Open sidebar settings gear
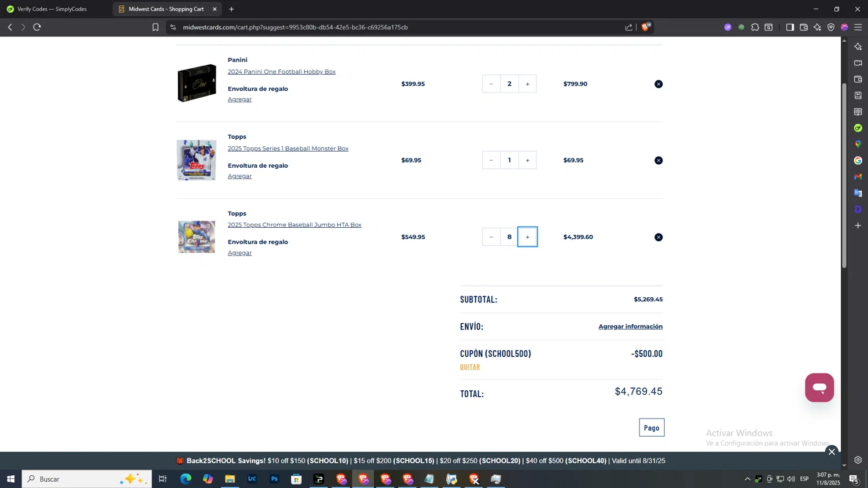The width and height of the screenshot is (868, 488). tap(858, 460)
